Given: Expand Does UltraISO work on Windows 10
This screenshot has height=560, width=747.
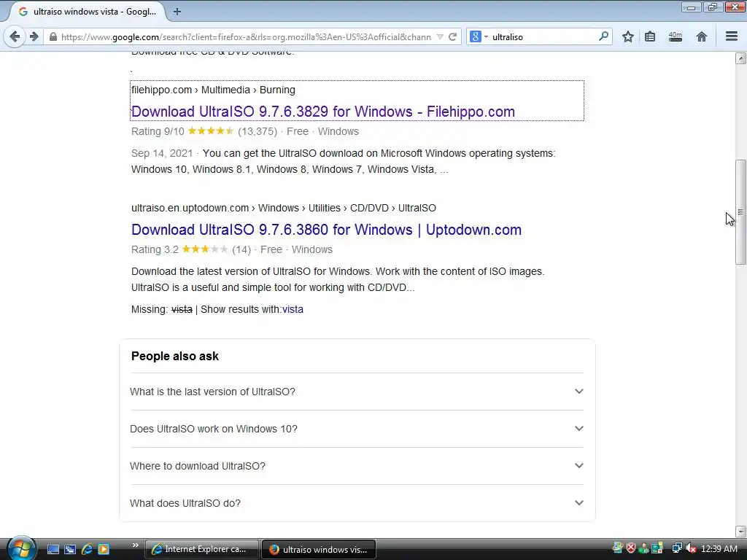Looking at the screenshot, I should coord(357,429).
